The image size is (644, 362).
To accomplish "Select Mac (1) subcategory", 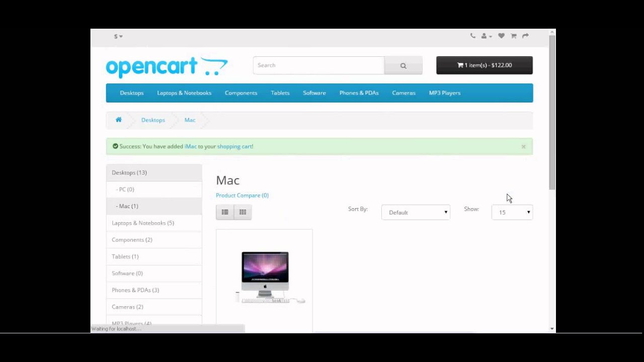I will [x=154, y=206].
